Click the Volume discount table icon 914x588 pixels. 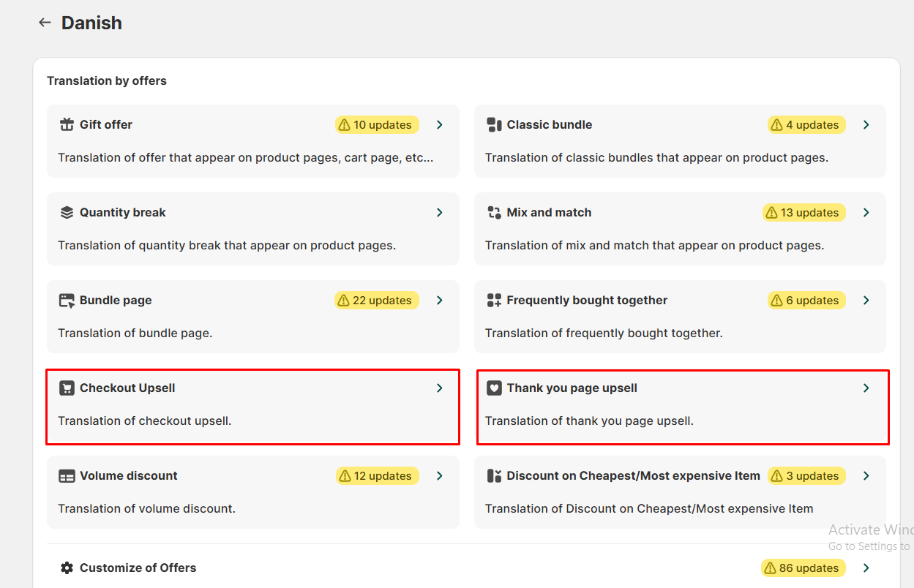(66, 475)
